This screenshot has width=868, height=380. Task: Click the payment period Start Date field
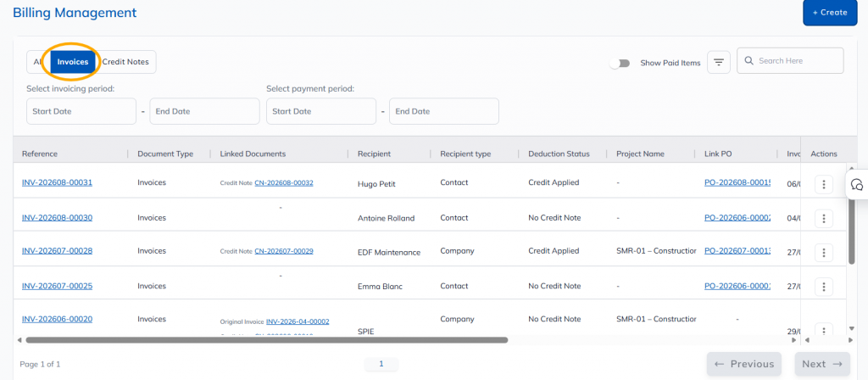[x=321, y=111]
